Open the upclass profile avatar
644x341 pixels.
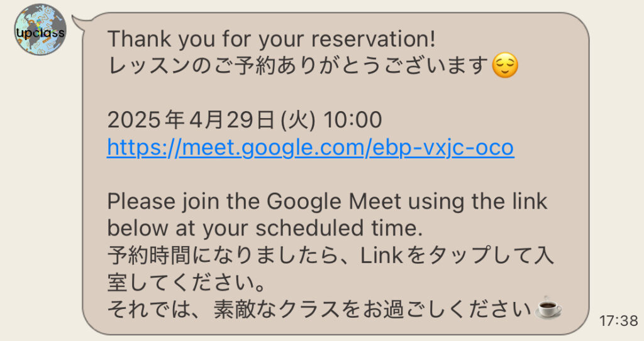(40, 30)
